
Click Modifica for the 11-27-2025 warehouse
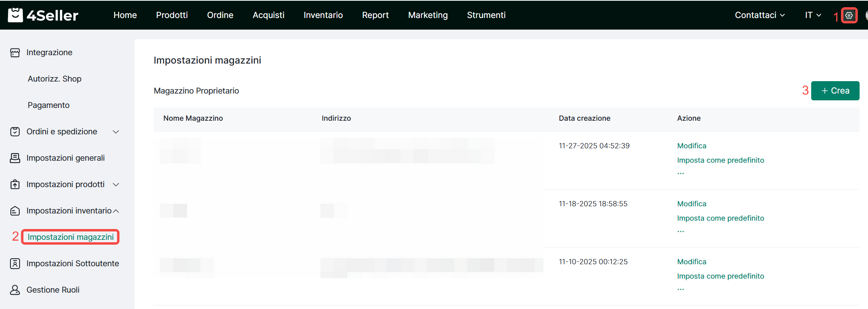pyautogui.click(x=692, y=146)
